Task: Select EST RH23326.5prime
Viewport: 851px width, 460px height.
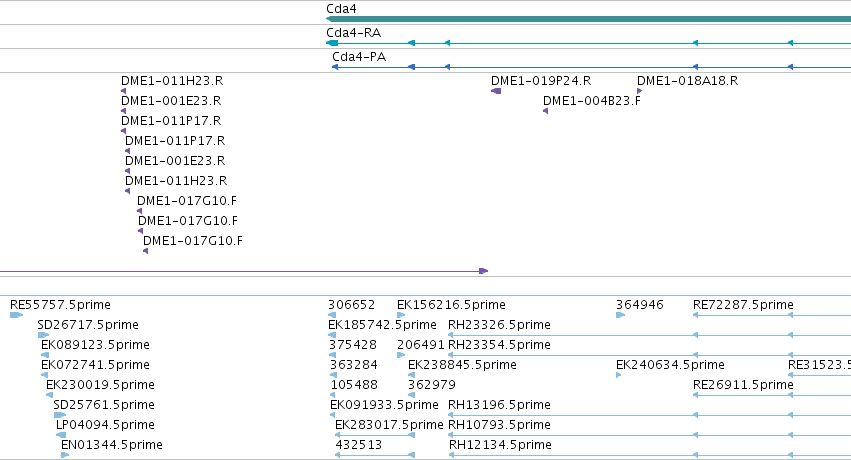Action: coord(499,325)
